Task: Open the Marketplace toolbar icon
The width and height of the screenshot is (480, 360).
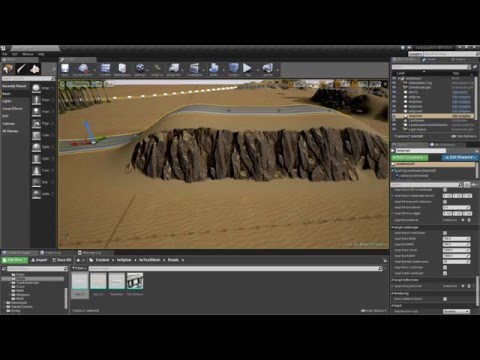Action: click(122, 70)
